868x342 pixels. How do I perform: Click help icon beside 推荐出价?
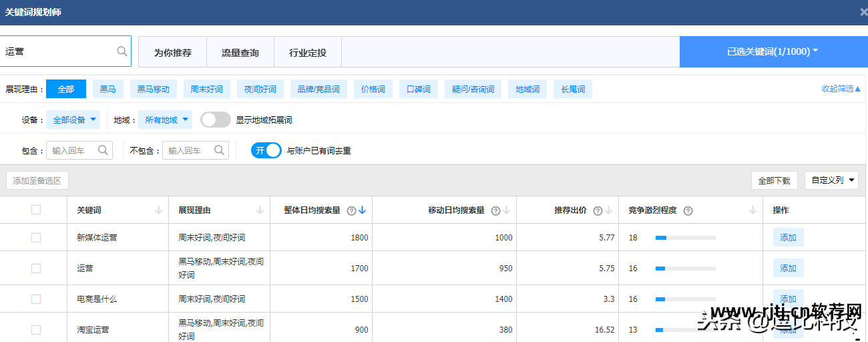pos(598,210)
